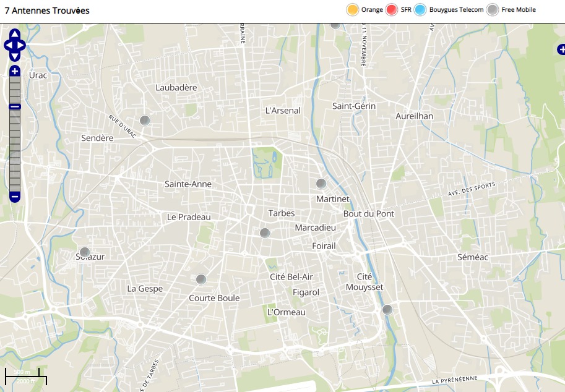The height and width of the screenshot is (392, 565).
Task: Click the zoom slider handle
Action: [x=15, y=107]
